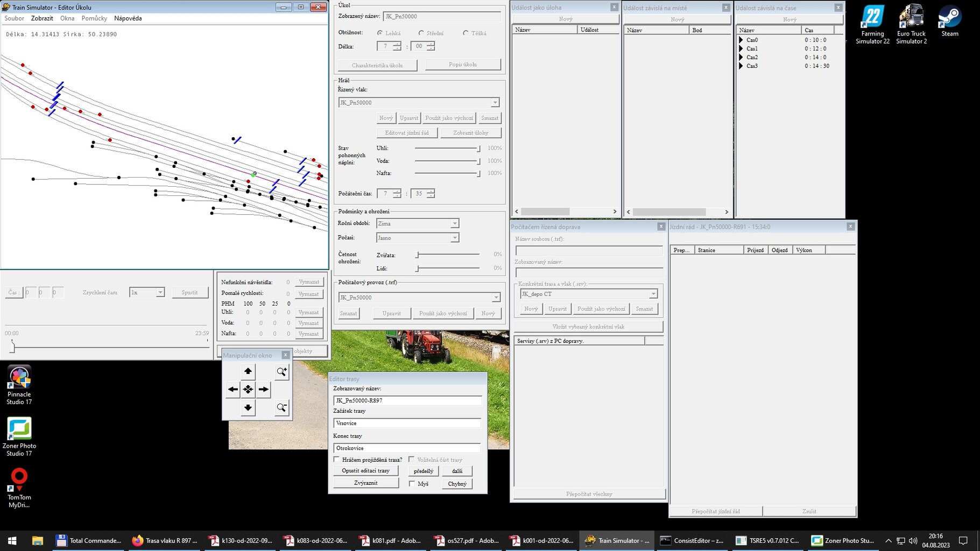
Task: Open Euro Truck Simulator 2 desktop icon
Action: click(x=911, y=24)
